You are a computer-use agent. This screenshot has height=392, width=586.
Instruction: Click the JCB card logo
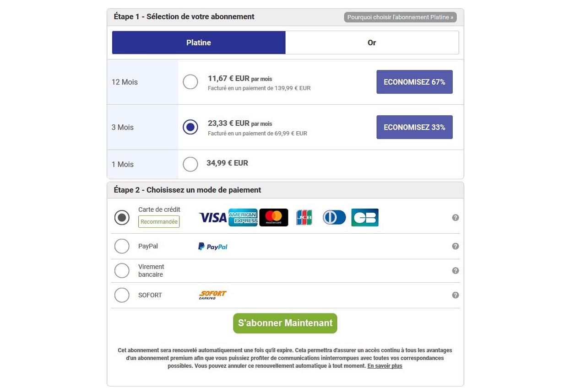click(x=304, y=218)
